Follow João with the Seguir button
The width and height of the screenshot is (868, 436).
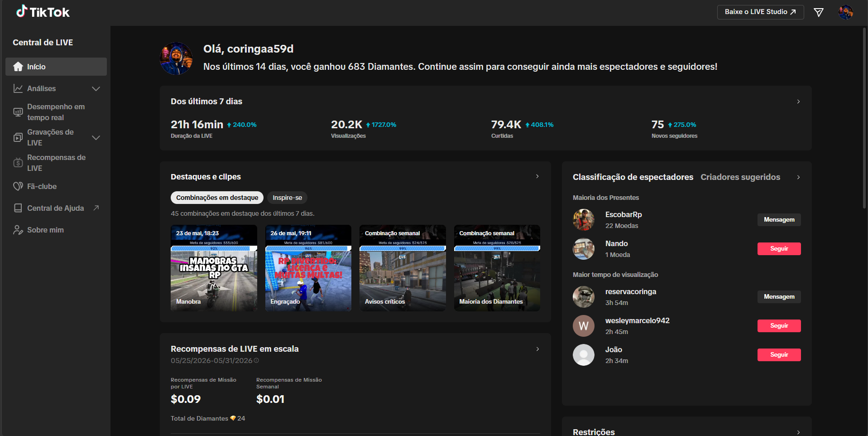[x=779, y=355]
